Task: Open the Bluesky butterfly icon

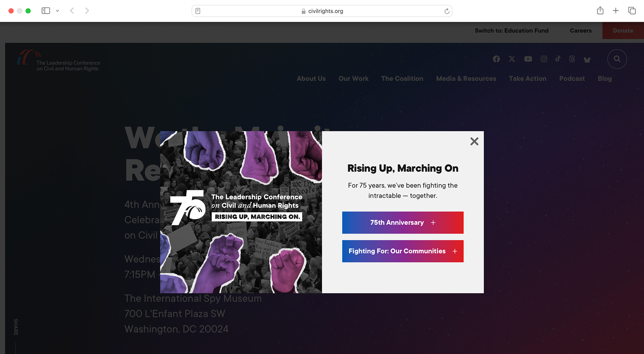Action: [x=587, y=60]
